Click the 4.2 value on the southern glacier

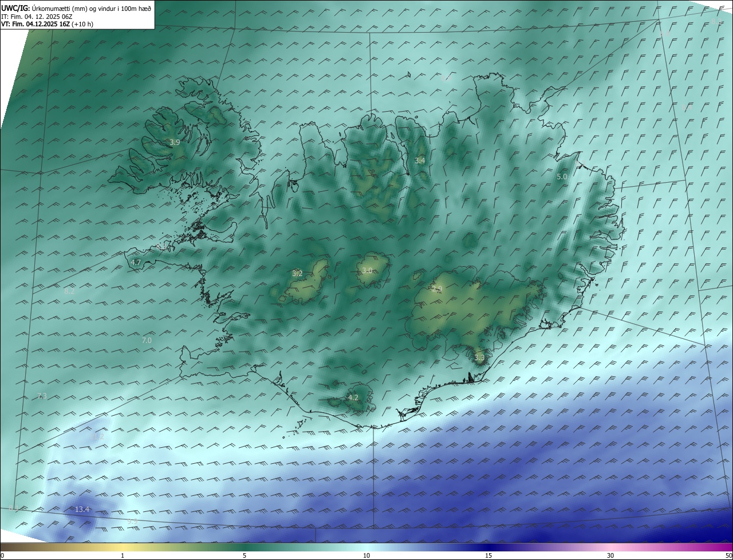353,397
